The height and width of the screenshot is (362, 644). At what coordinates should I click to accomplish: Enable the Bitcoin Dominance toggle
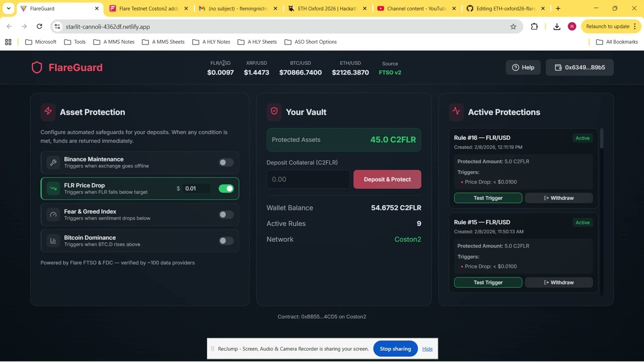click(x=226, y=241)
